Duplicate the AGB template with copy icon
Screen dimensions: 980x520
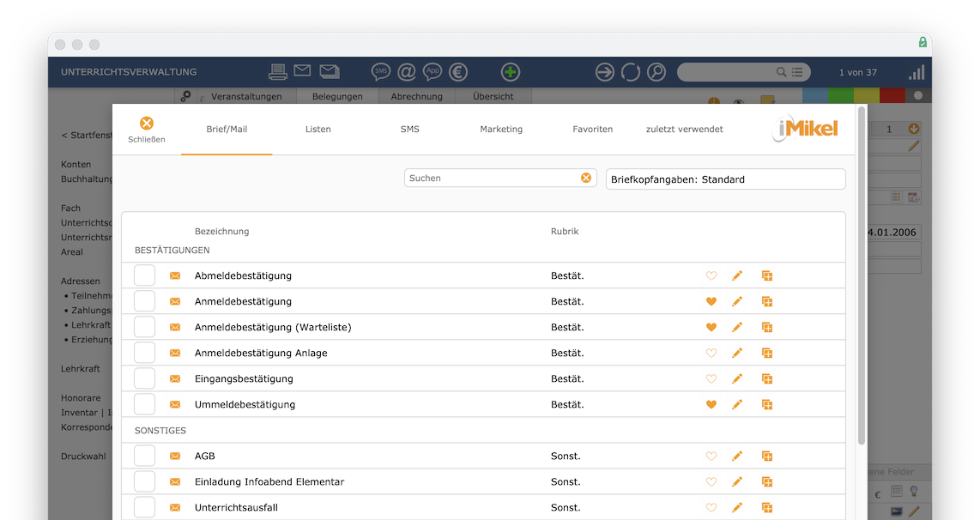pos(767,457)
